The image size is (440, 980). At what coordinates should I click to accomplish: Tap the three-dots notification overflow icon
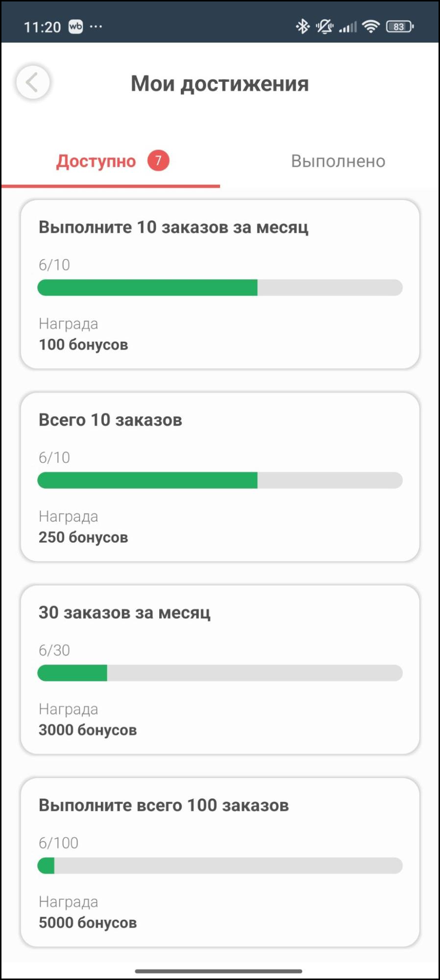coord(96,26)
